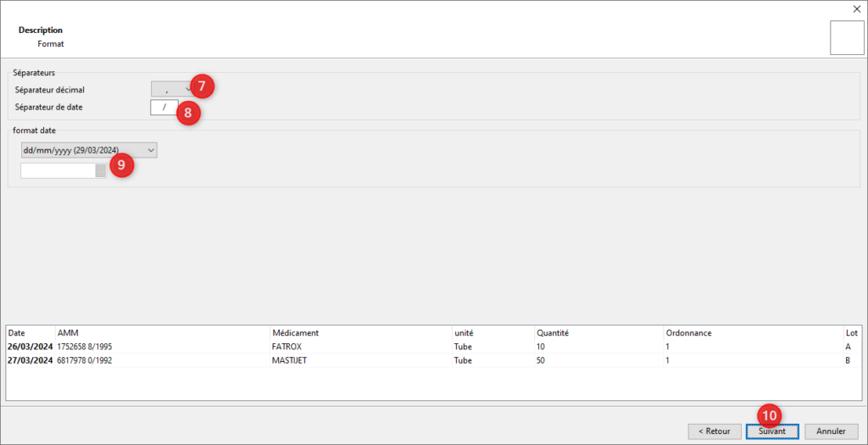This screenshot has width=868, height=445.
Task: Click the white preview box at top right
Action: point(846,38)
